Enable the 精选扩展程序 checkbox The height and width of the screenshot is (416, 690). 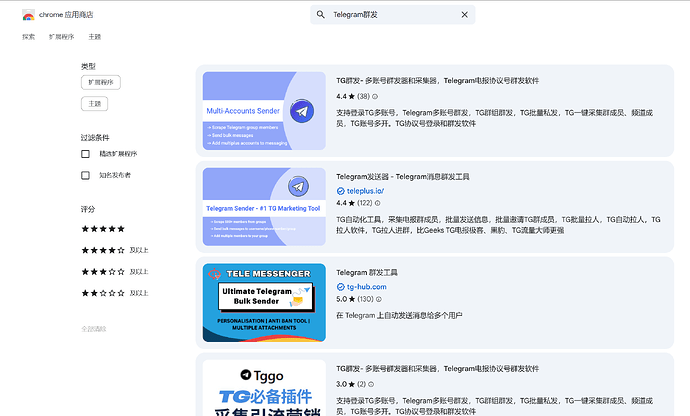tap(85, 154)
